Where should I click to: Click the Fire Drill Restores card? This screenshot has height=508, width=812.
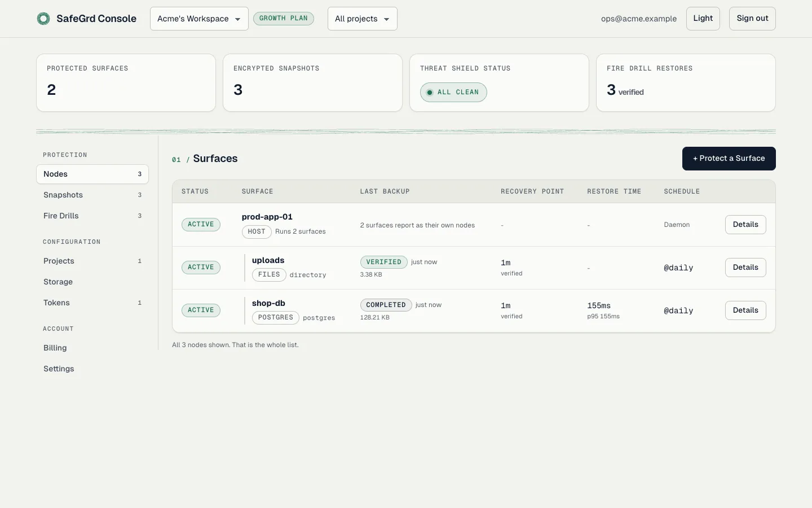click(686, 83)
